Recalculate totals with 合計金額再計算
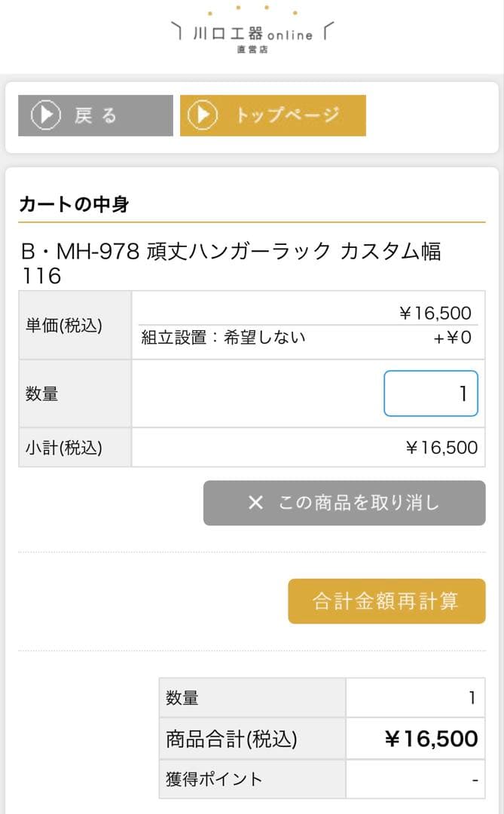Screen dimensions: 504x814 tap(386, 601)
